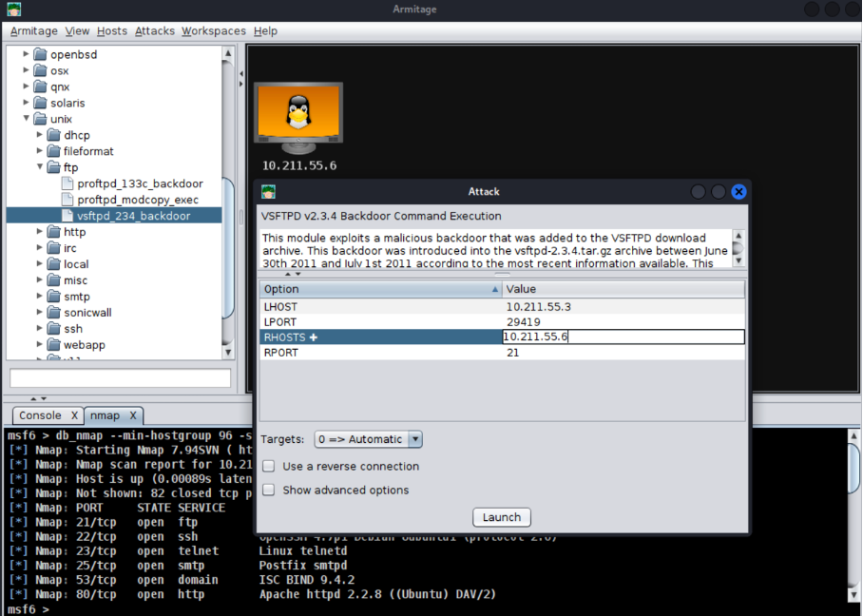This screenshot has height=616, width=863.
Task: Click the openbsd folder icon
Action: pyautogui.click(x=40, y=54)
